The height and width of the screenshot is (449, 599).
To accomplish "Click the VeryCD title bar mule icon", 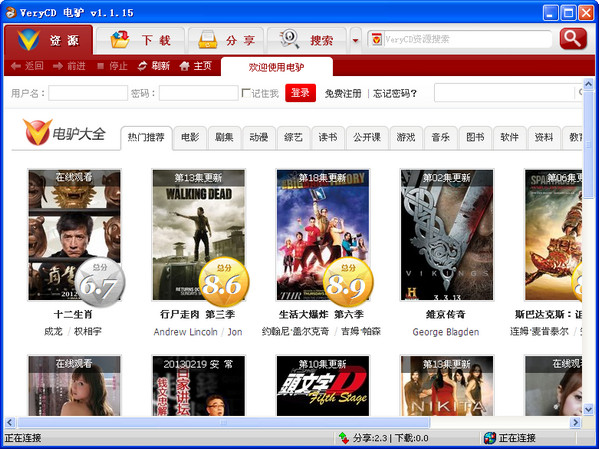I will coord(11,13).
